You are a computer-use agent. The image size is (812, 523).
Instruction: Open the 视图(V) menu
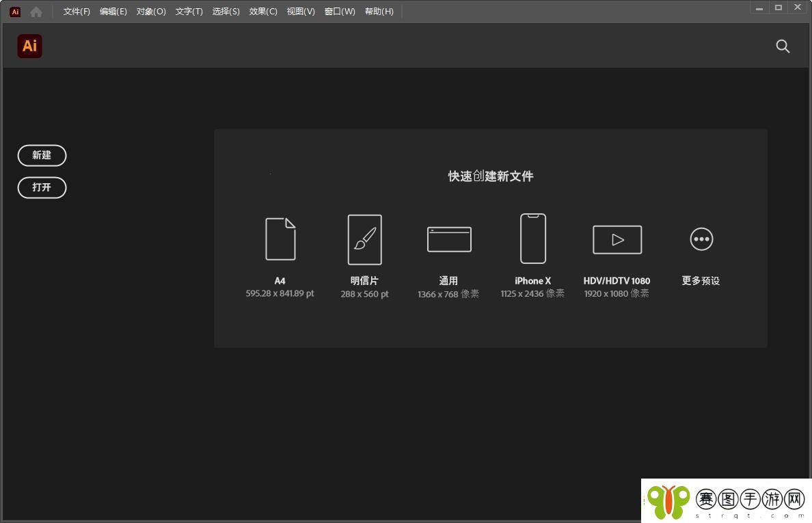[x=301, y=12]
